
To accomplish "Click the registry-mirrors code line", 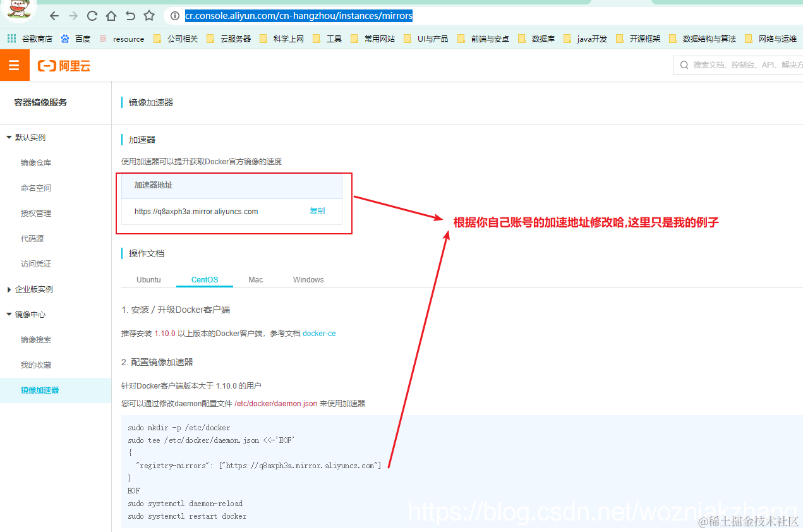I will [x=258, y=466].
